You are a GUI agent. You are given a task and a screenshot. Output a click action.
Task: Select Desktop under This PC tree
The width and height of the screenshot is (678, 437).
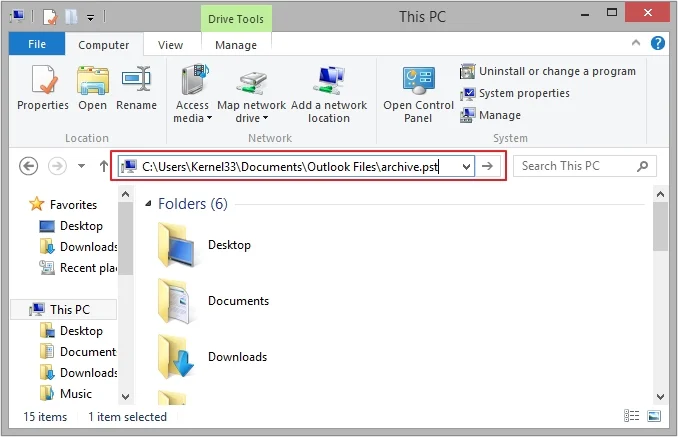tap(71, 331)
